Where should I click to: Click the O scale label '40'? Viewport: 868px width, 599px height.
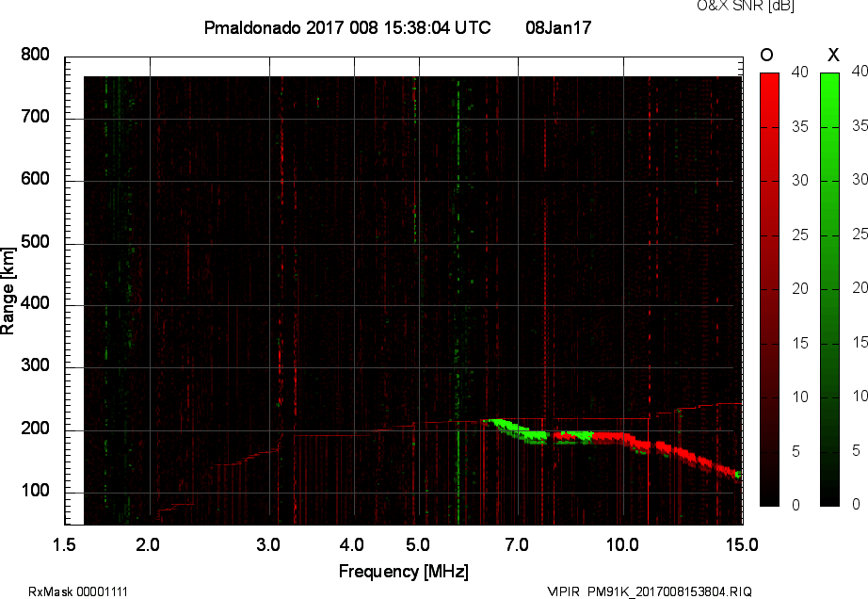pyautogui.click(x=800, y=72)
